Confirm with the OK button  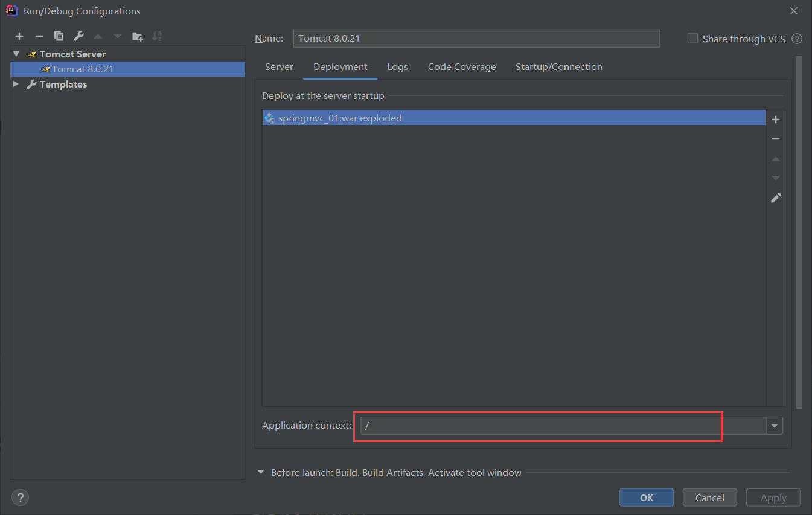[x=647, y=497]
